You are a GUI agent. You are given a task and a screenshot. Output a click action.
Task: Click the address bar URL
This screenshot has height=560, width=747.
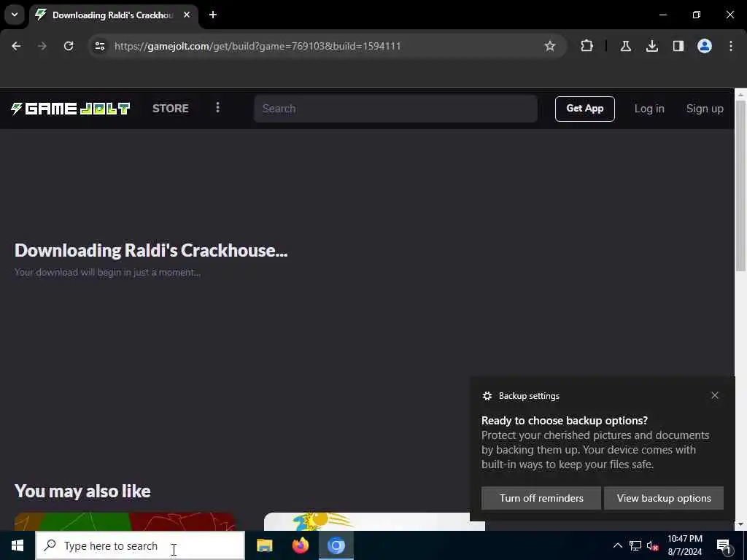(258, 46)
